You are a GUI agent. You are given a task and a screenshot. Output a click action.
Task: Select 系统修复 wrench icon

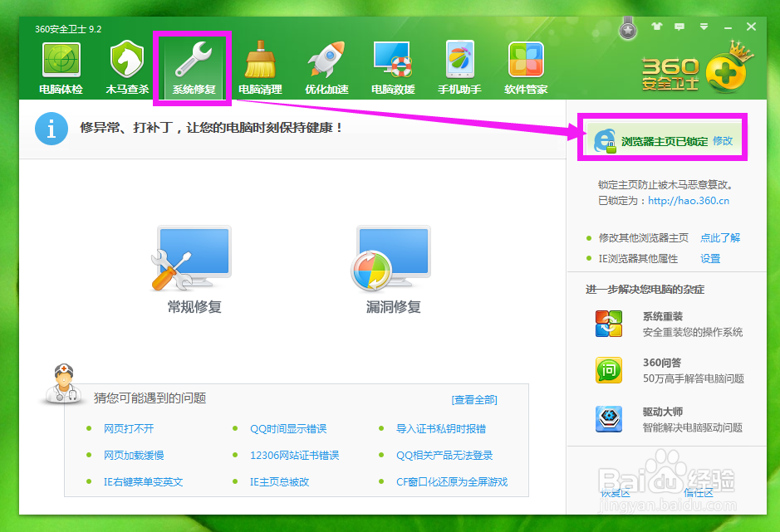point(194,59)
